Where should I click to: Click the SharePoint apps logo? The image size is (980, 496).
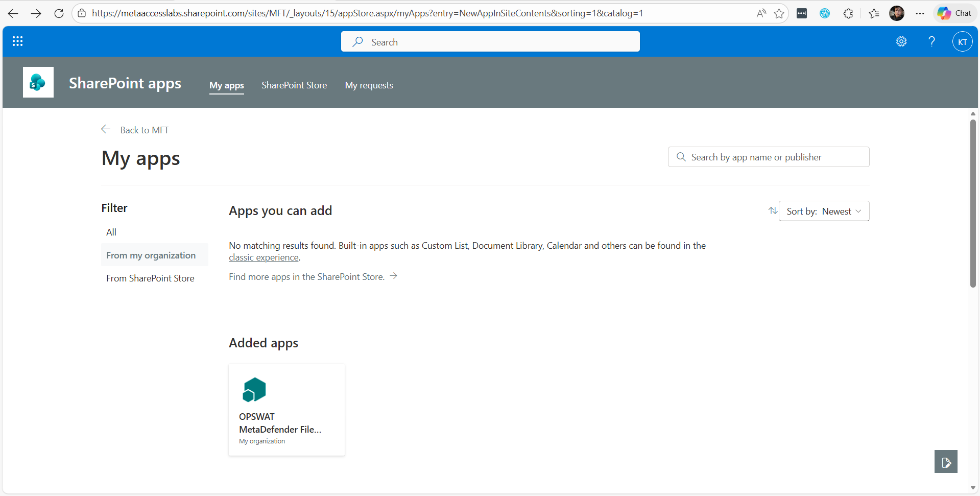[38, 82]
